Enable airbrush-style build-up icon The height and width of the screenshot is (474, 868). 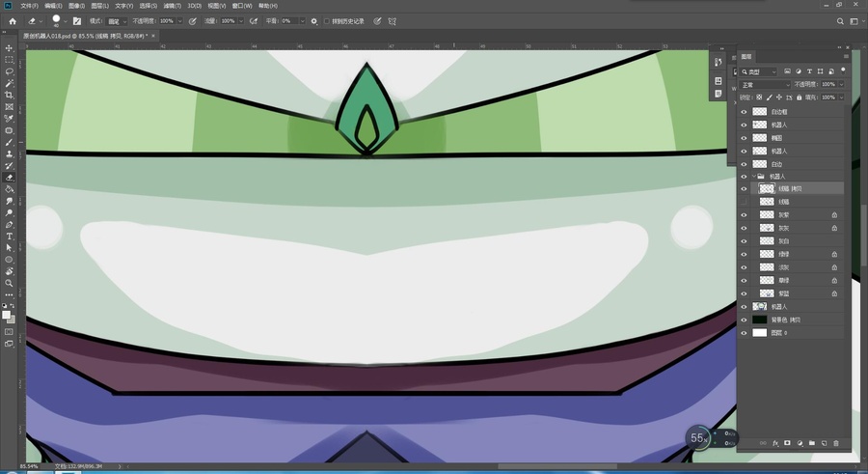click(254, 21)
